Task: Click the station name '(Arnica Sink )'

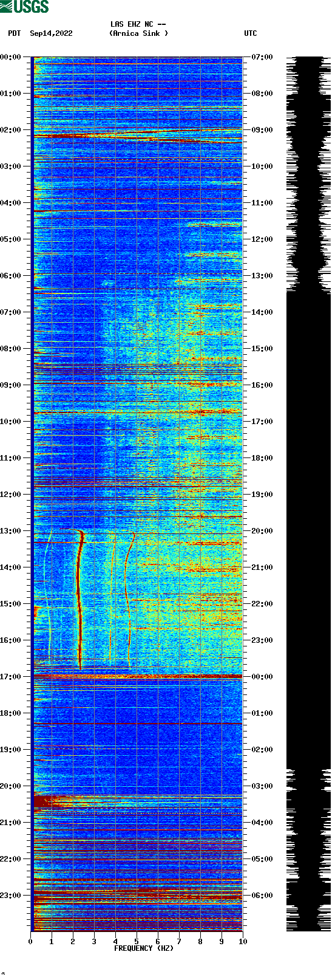Action: coord(138,33)
